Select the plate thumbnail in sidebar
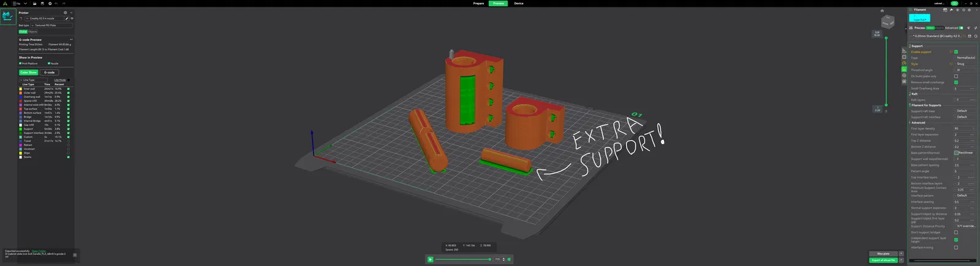Image resolution: width=980 pixels, height=266 pixels. pyautogui.click(x=8, y=17)
